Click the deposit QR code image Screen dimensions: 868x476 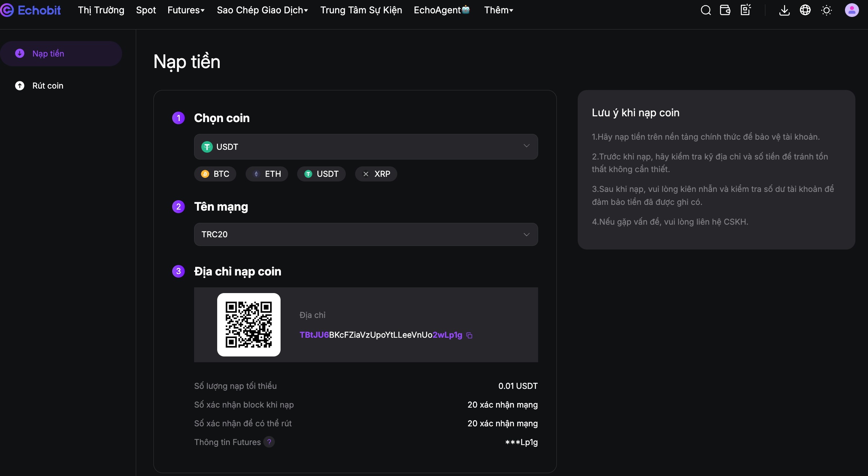click(249, 325)
